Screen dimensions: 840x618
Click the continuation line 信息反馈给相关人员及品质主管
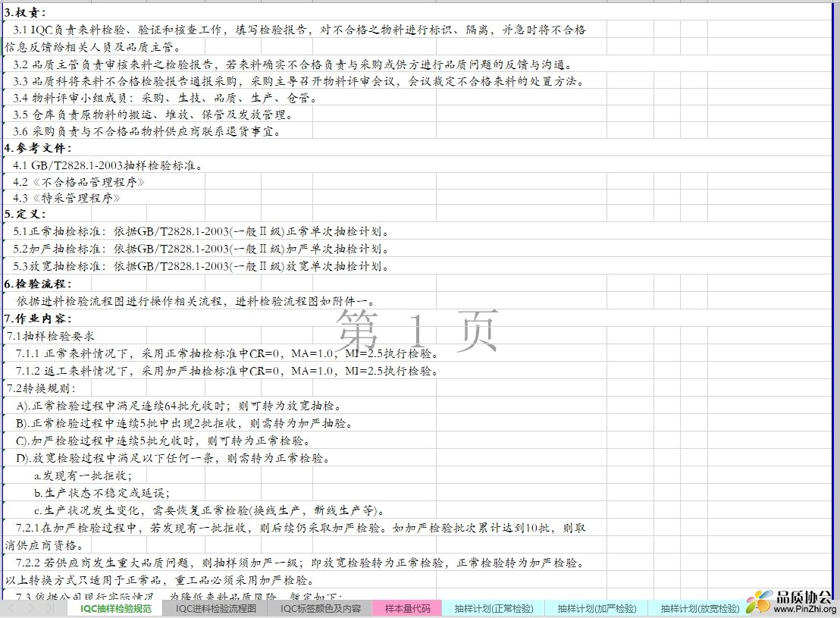94,47
